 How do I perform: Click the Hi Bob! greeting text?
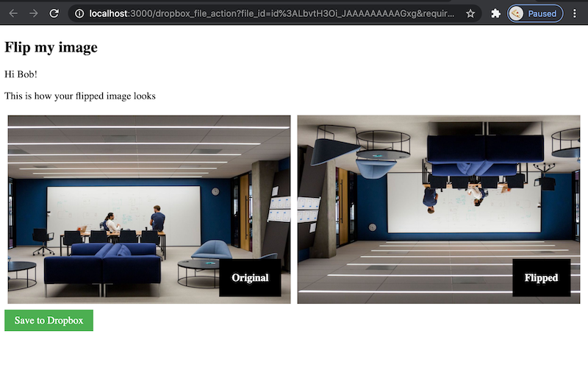click(x=21, y=74)
